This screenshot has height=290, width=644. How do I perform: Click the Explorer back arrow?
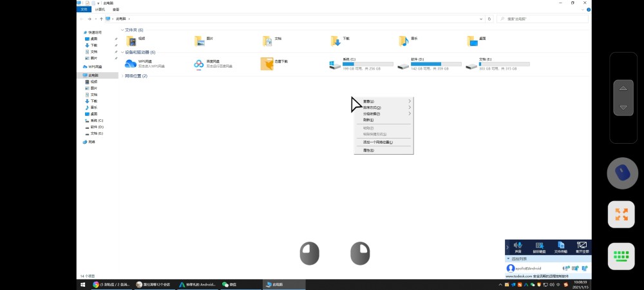click(x=82, y=19)
